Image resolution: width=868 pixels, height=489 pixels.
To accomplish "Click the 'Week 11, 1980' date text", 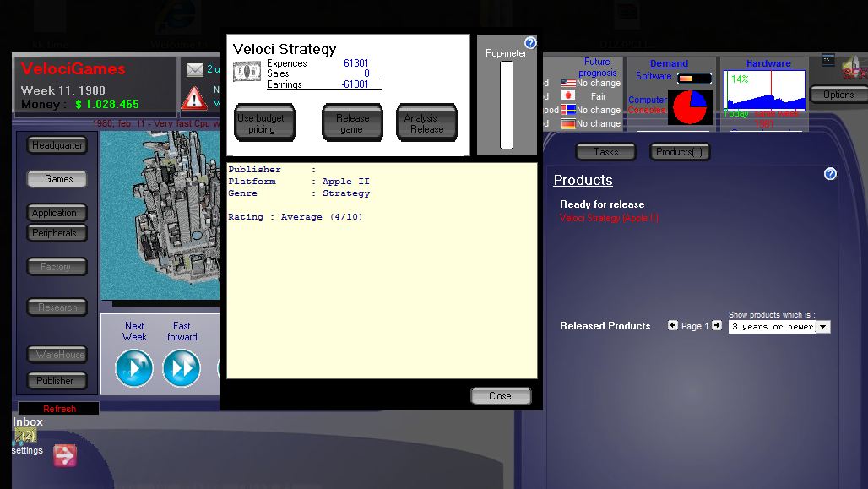I will (62, 90).
